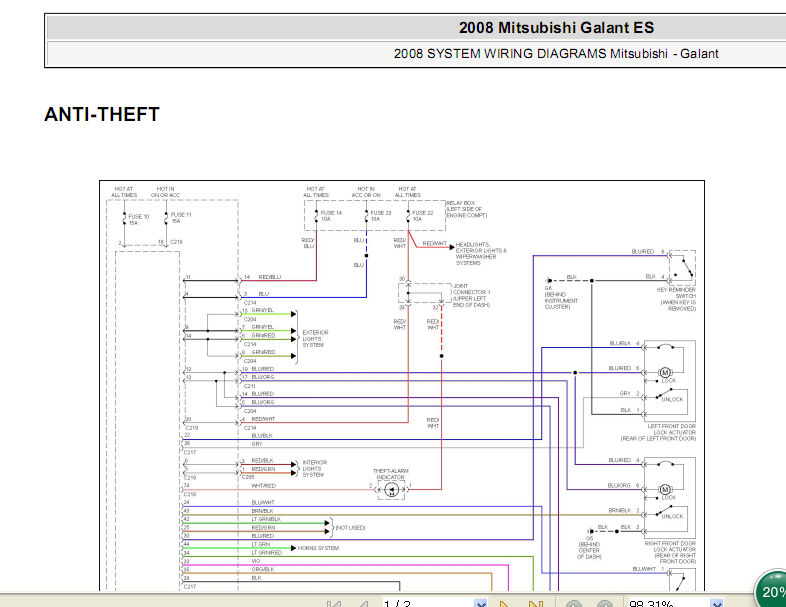
Task: Click the left front door lock motor symbol
Action: tap(665, 372)
